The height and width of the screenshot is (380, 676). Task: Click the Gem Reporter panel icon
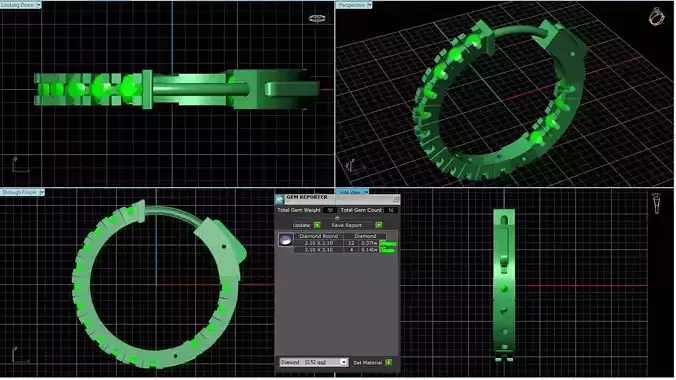tap(279, 199)
